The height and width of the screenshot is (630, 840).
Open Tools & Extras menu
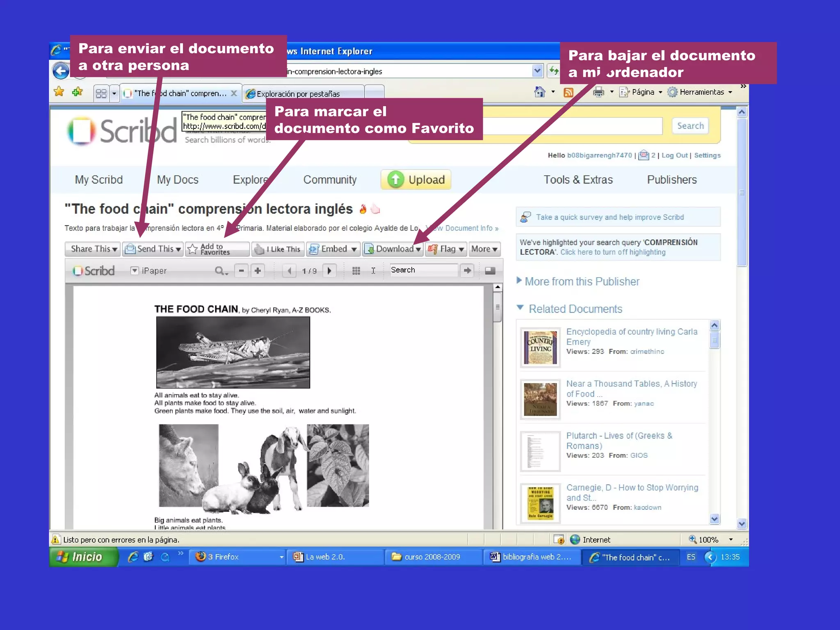coord(578,180)
